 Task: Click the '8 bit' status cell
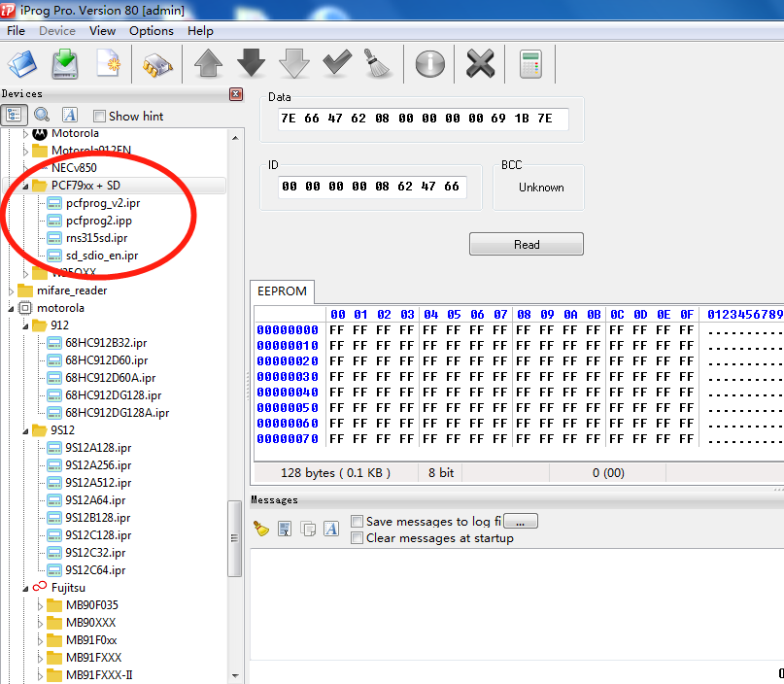coord(441,473)
